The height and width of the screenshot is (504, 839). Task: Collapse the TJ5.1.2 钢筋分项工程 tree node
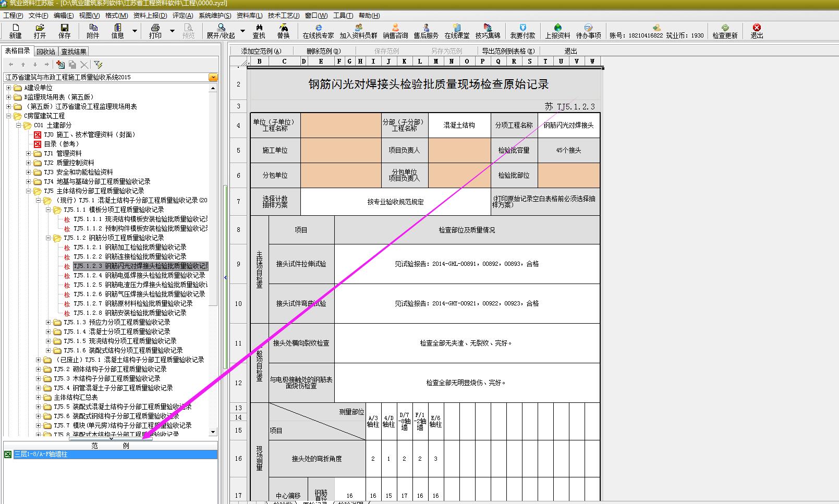pos(48,238)
